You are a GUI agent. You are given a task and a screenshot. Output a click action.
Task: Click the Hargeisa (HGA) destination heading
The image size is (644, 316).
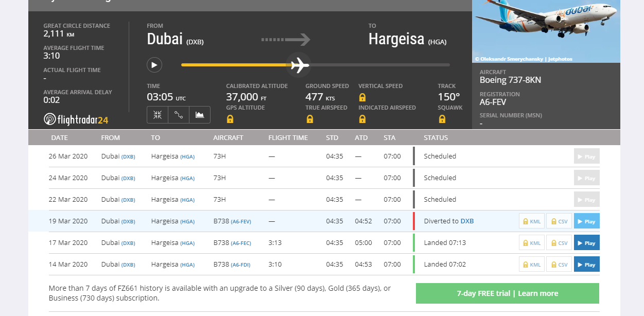point(407,40)
